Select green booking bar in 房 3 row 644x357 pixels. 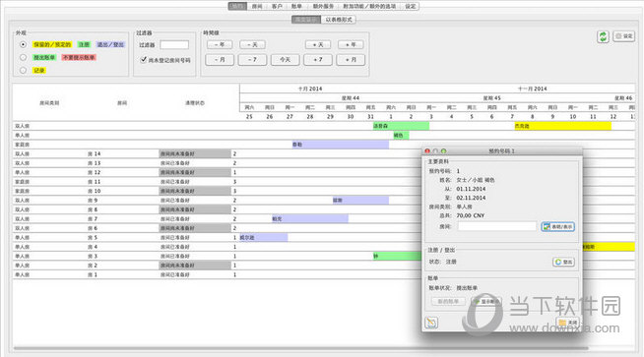397,256
